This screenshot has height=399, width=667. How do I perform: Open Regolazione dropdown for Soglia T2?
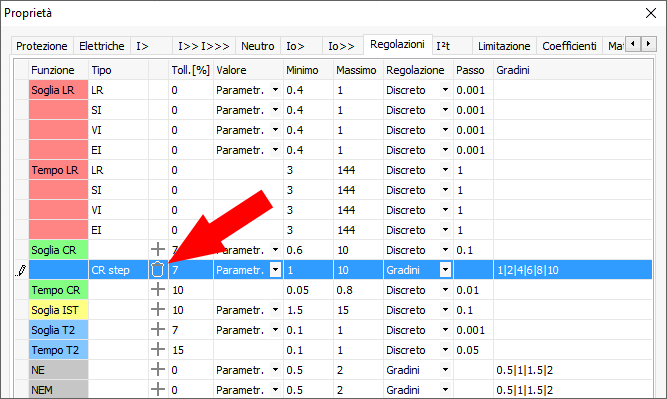tap(445, 330)
